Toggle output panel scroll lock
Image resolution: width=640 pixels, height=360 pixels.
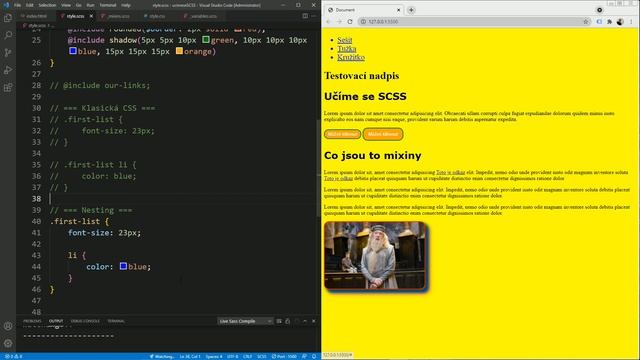287,321
